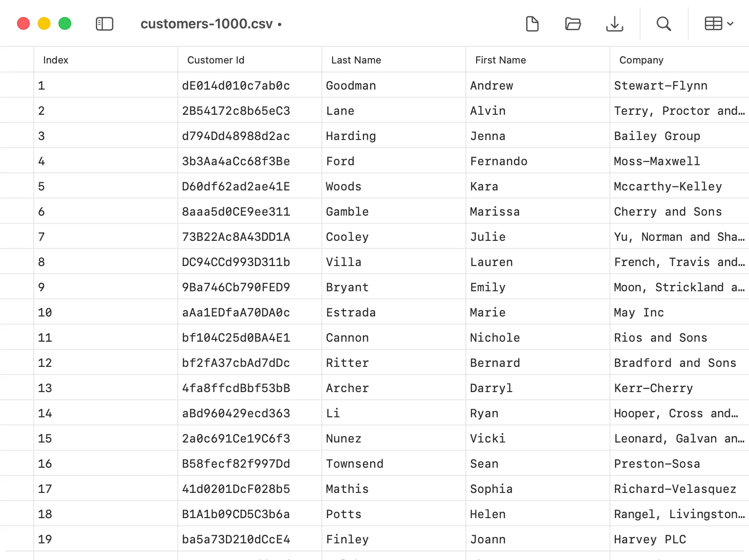Select cell DC94CCd993D311b
Image resolution: width=749 pixels, height=560 pixels.
250,262
